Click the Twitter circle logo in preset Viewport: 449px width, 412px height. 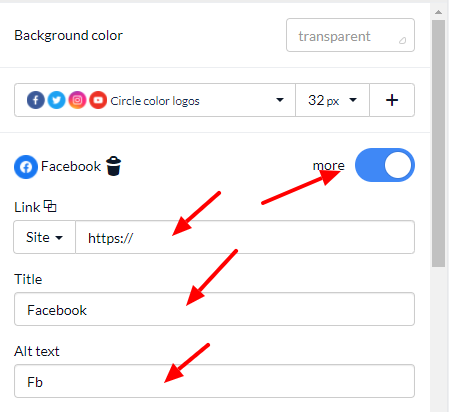(x=56, y=100)
